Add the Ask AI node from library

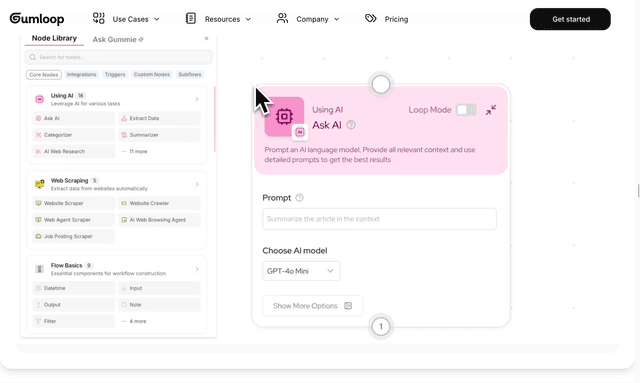pos(73,118)
